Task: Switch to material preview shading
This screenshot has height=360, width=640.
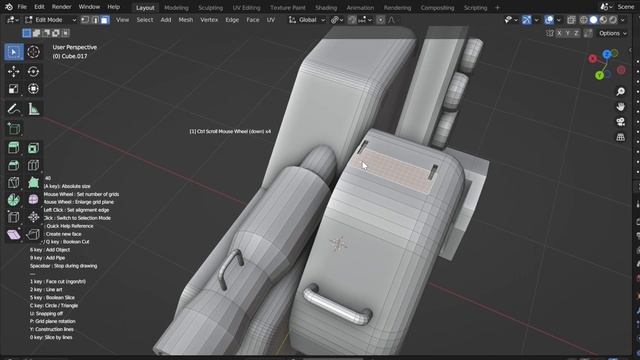Action: [x=603, y=20]
